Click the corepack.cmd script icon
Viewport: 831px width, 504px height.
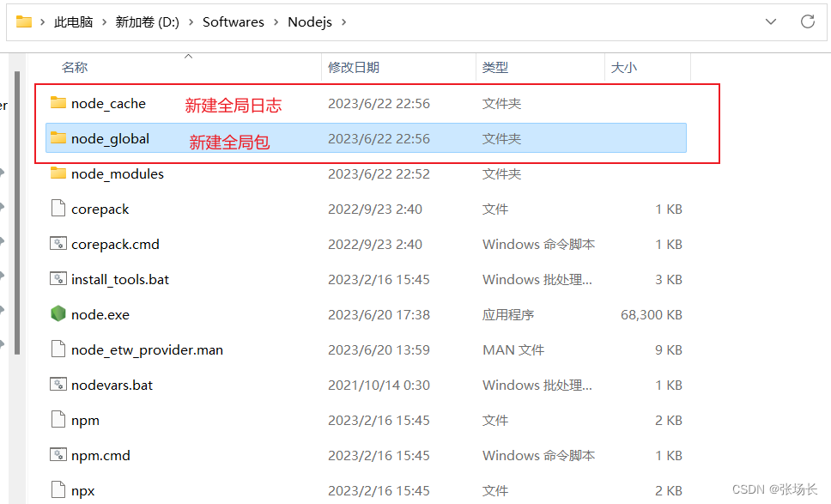pyautogui.click(x=58, y=244)
